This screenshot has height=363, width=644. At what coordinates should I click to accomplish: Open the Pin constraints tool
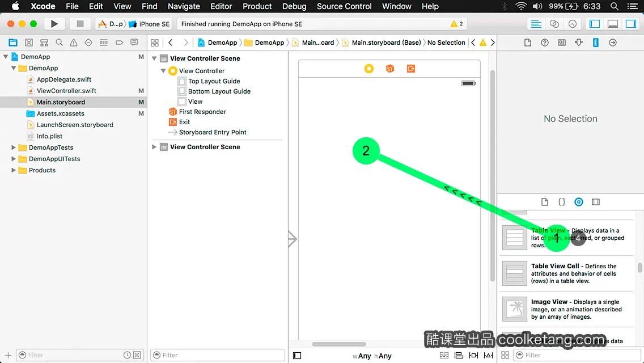click(473, 355)
